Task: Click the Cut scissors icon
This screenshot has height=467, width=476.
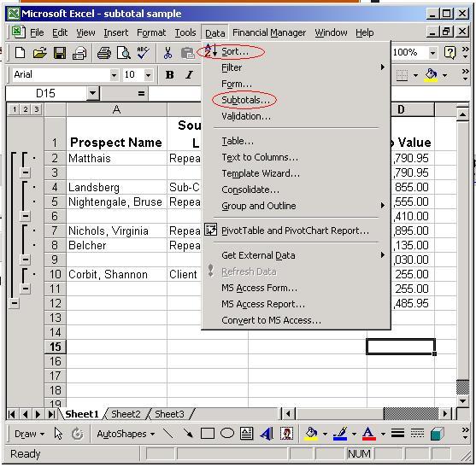Action: click(x=167, y=53)
